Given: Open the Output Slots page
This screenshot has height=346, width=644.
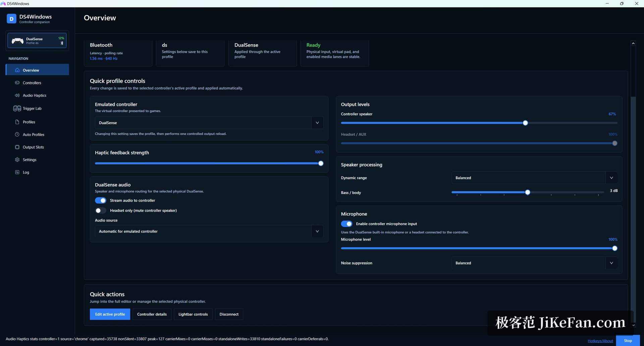Looking at the screenshot, I should click(x=38, y=147).
